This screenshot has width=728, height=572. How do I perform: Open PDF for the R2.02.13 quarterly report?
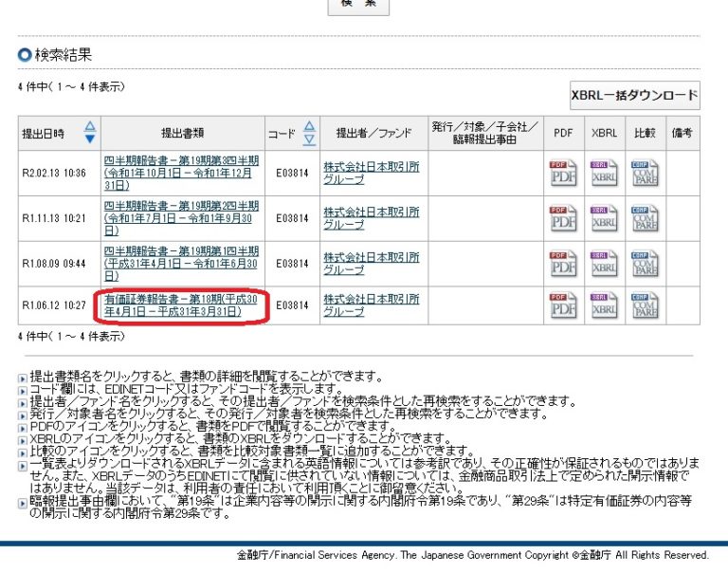pos(563,173)
